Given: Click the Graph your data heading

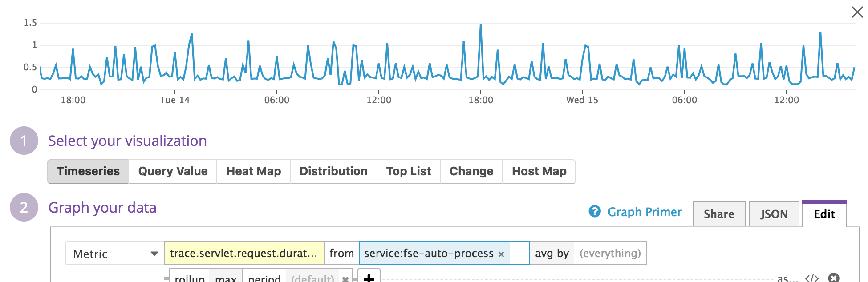Looking at the screenshot, I should 102,208.
